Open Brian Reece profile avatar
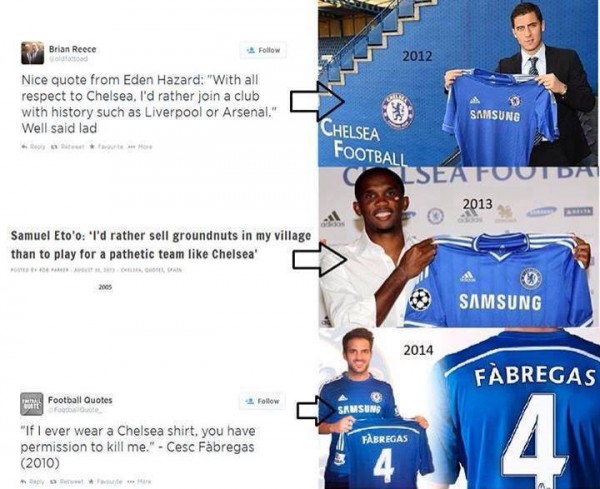The width and height of the screenshot is (600, 489). tap(33, 53)
